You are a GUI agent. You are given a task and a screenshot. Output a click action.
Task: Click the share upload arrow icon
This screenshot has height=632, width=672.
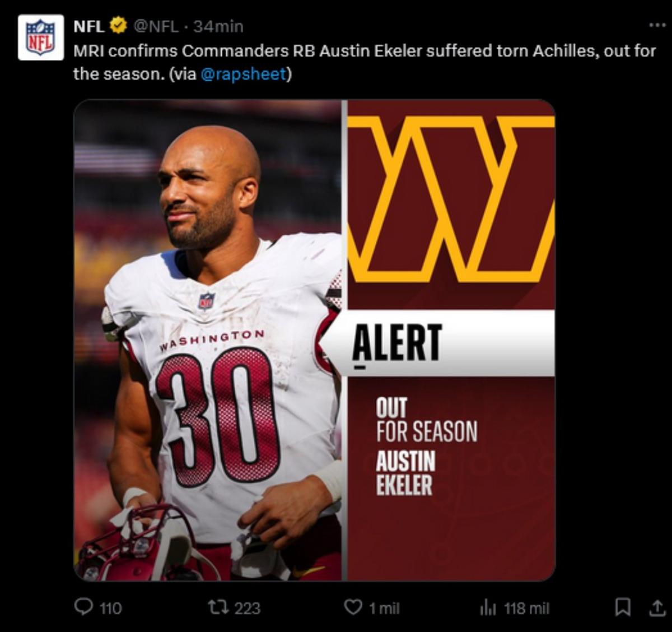tap(657, 607)
